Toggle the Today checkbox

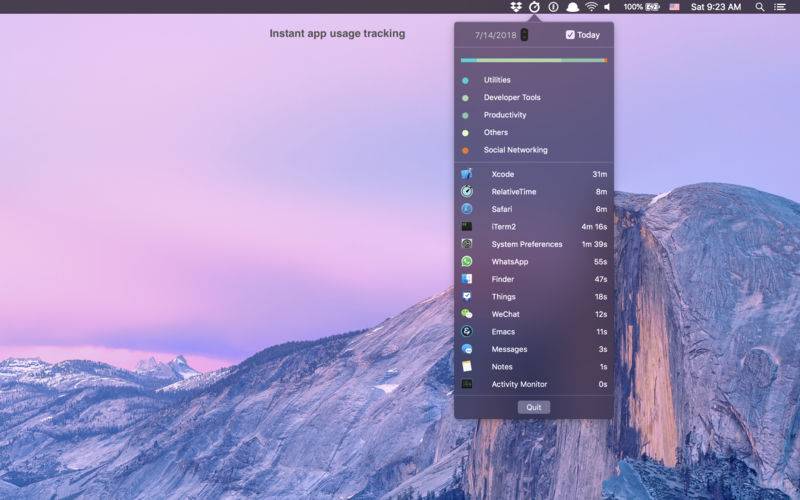[x=570, y=35]
